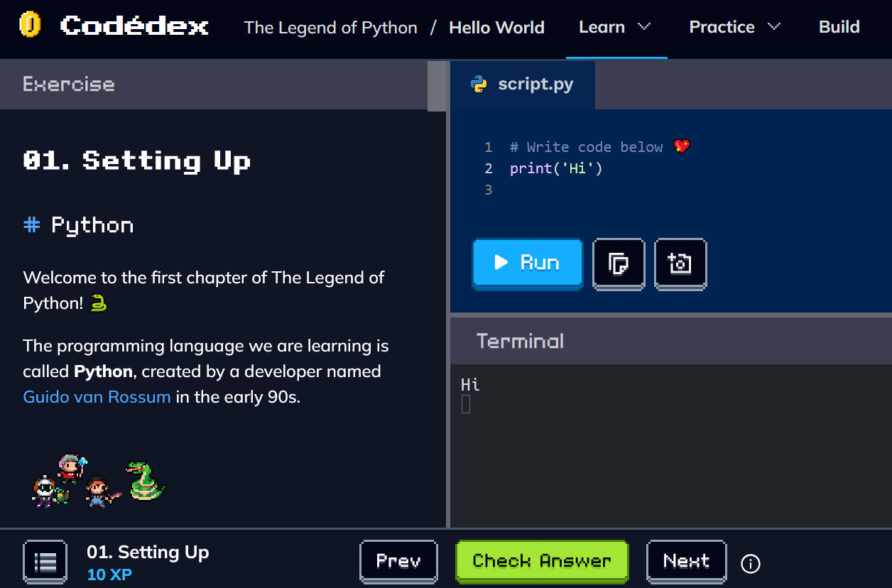Copy the code with the copy icon
The width and height of the screenshot is (892, 588).
point(619,264)
